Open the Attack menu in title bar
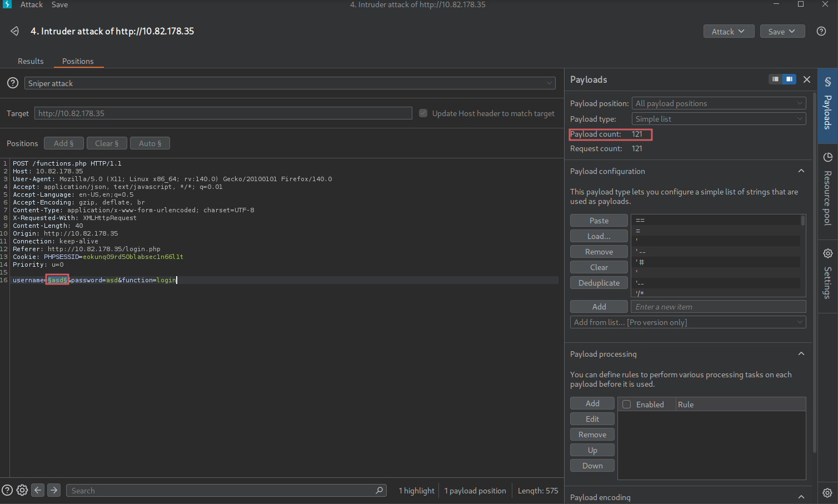Viewport: 838px width, 504px height. (32, 4)
